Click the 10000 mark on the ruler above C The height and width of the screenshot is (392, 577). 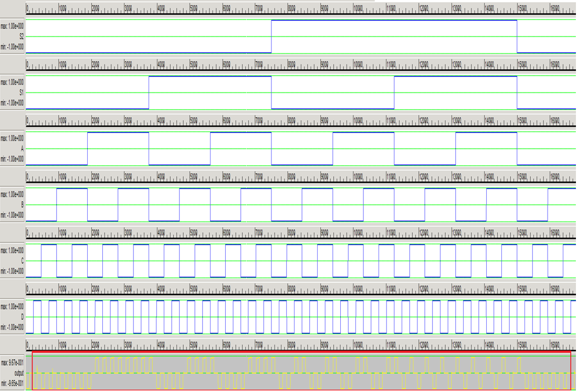[358, 233]
